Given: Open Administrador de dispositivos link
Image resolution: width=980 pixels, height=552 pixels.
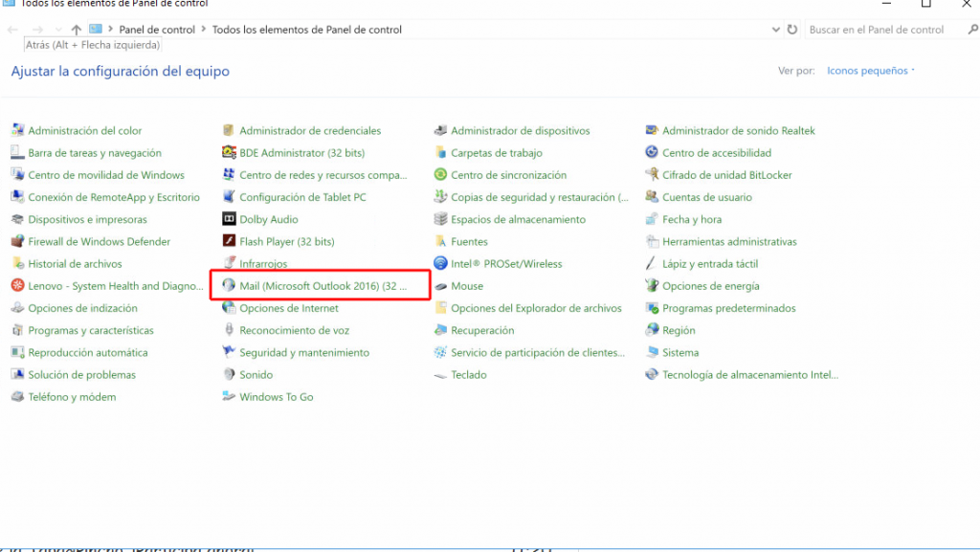Looking at the screenshot, I should click(520, 130).
